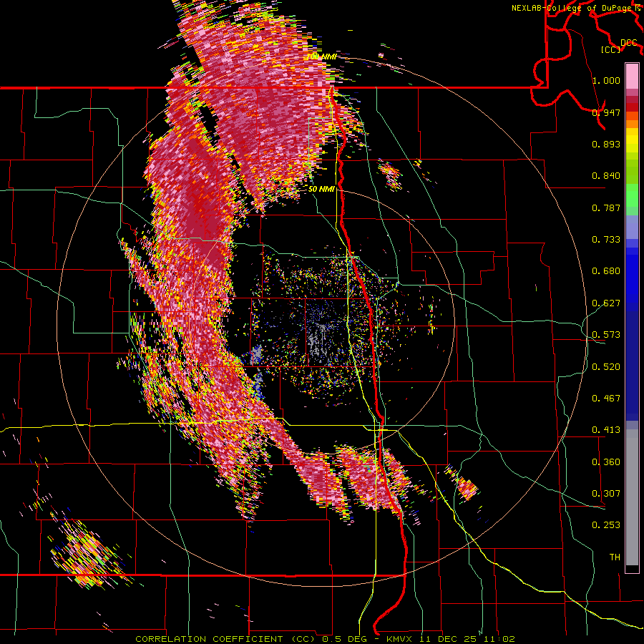The width and height of the screenshot is (644, 644).
Task: Select the 0.520 legend value
Action: pyautogui.click(x=606, y=367)
